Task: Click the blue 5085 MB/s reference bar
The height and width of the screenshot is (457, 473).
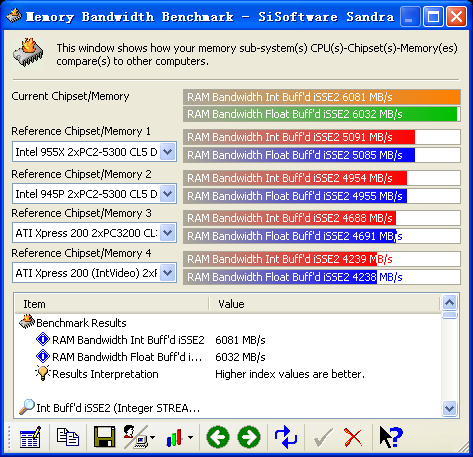Action: tap(322, 155)
